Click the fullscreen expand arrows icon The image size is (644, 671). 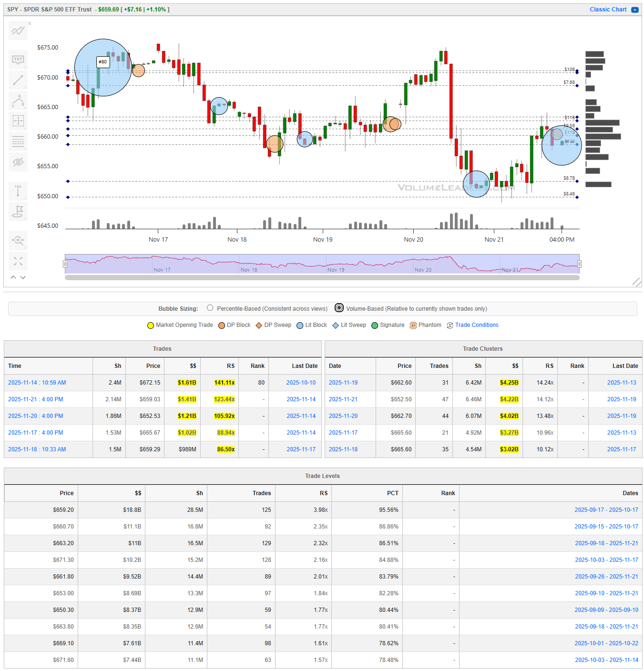18,261
